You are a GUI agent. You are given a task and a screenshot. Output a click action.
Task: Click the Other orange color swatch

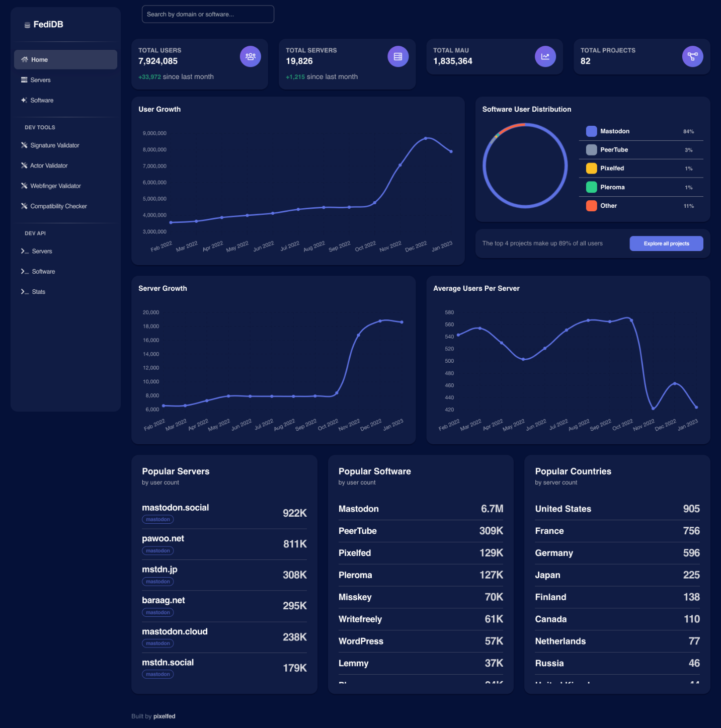(x=592, y=206)
